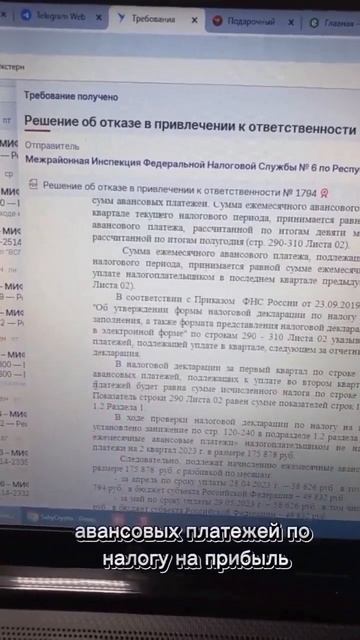
Task: Open the taskbar application button at the bottom
Action: (61, 517)
